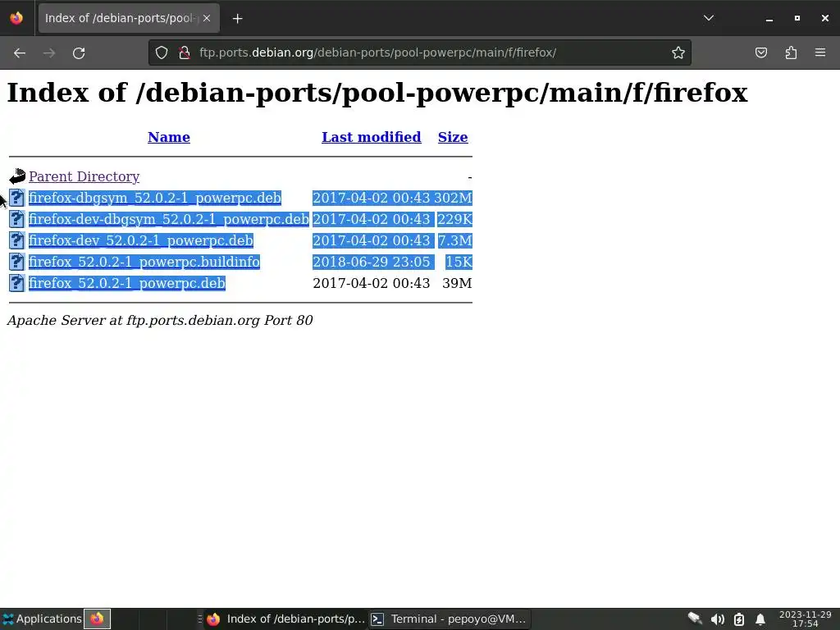The image size is (840, 630).
Task: Click file icon beside the buildinfo file
Action: click(x=17, y=262)
